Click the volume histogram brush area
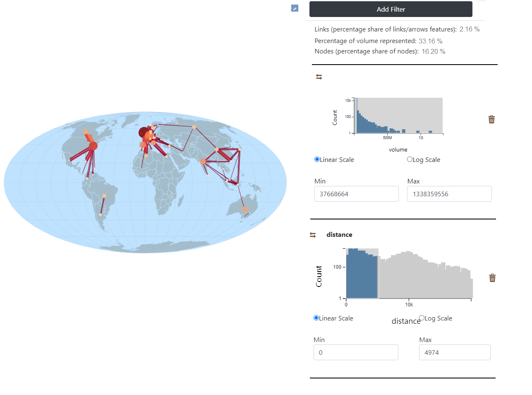532x395 pixels. point(400,116)
